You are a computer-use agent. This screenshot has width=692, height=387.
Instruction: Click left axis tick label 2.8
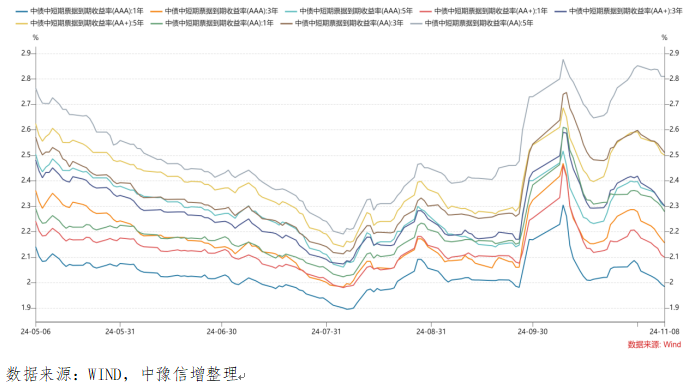click(x=26, y=79)
